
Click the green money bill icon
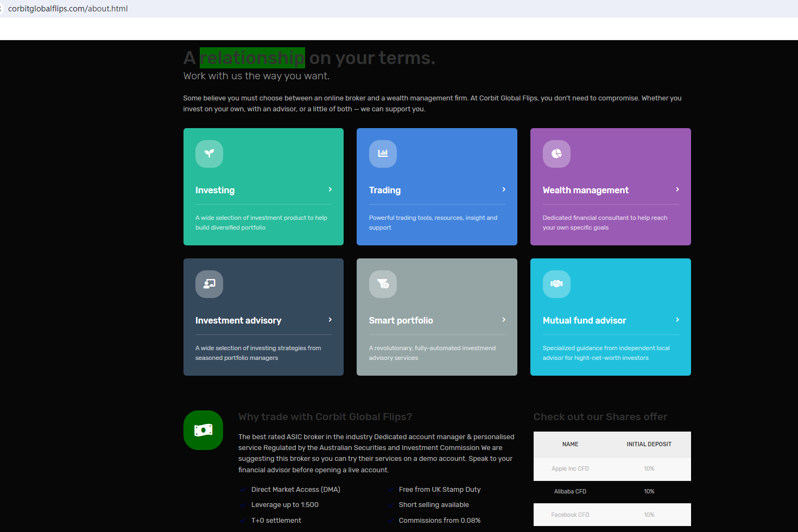coord(203,430)
